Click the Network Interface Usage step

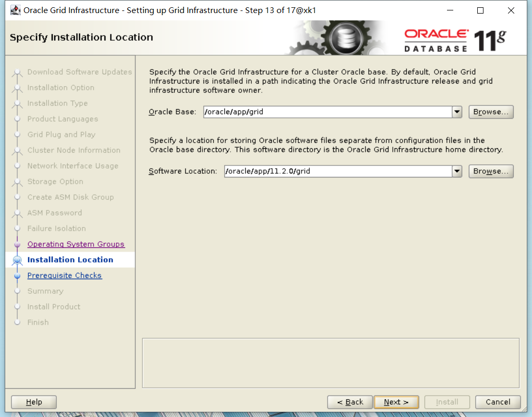click(73, 166)
